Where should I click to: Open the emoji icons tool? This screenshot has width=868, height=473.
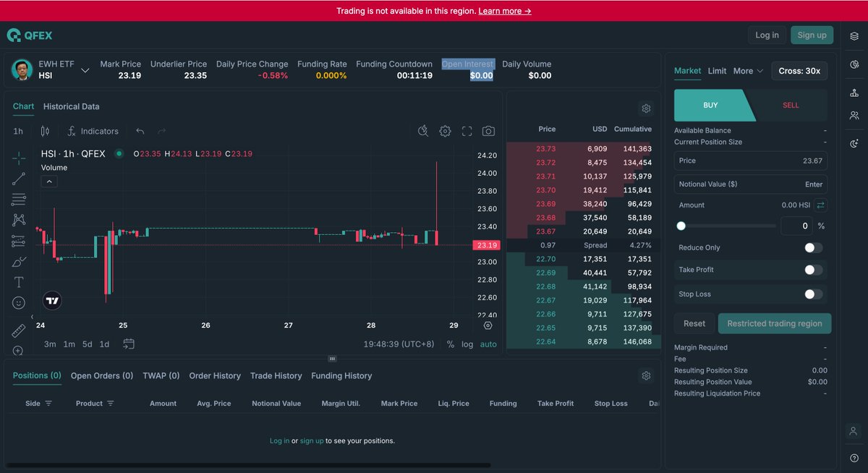[x=19, y=303]
